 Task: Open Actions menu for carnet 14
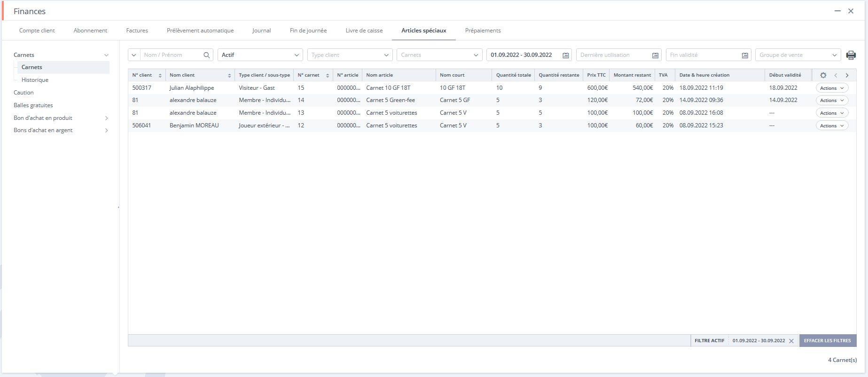tap(832, 100)
